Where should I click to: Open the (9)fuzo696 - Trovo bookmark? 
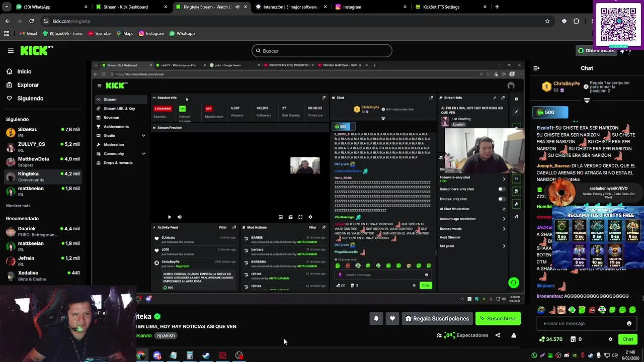[62, 34]
